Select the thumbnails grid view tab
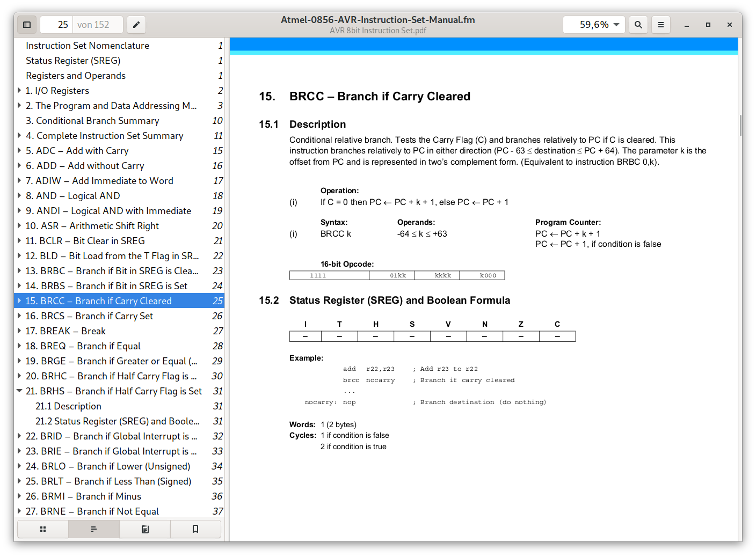Viewport: 756px width, 557px height. pyautogui.click(x=43, y=529)
